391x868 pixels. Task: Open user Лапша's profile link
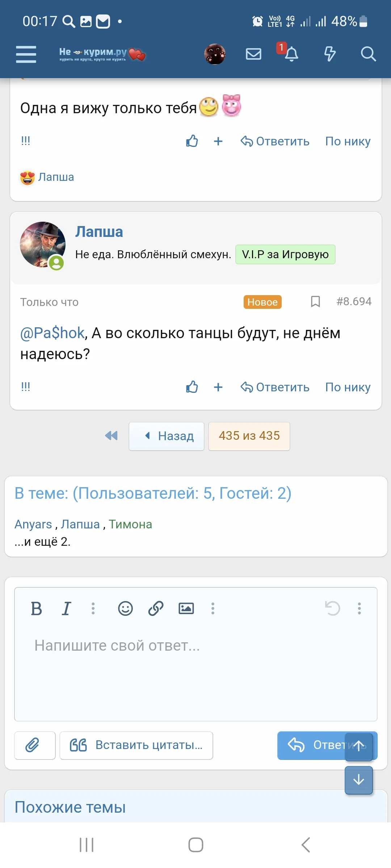click(x=100, y=231)
